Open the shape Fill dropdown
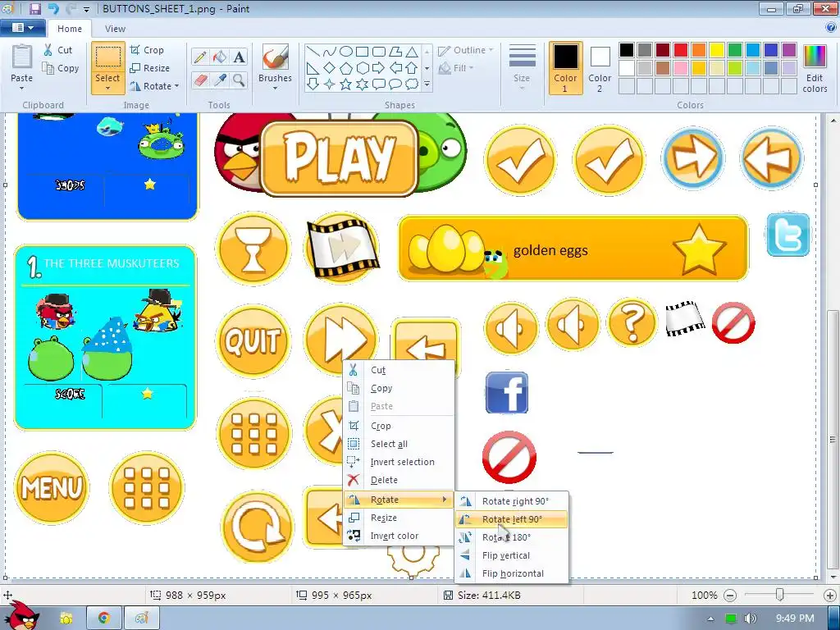Screen dimensions: 840x630 (456, 68)
